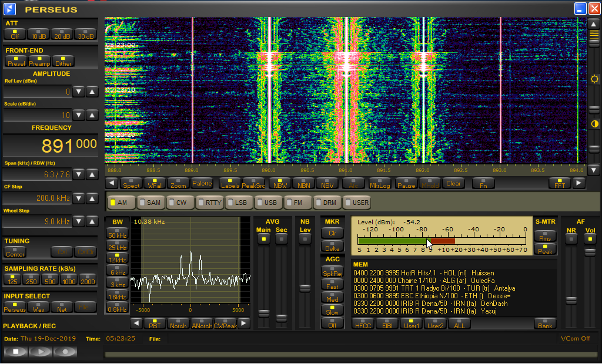Toggle the Dither front-end option
The width and height of the screenshot is (602, 364).
[63, 61]
